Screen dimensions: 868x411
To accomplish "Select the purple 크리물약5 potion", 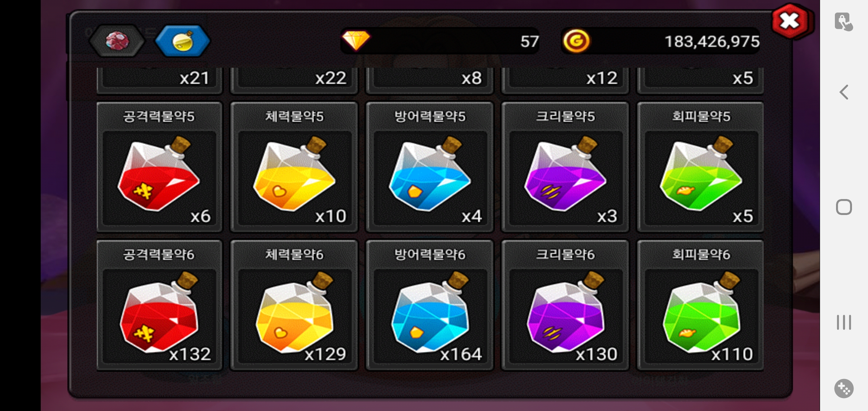I will coord(565,167).
